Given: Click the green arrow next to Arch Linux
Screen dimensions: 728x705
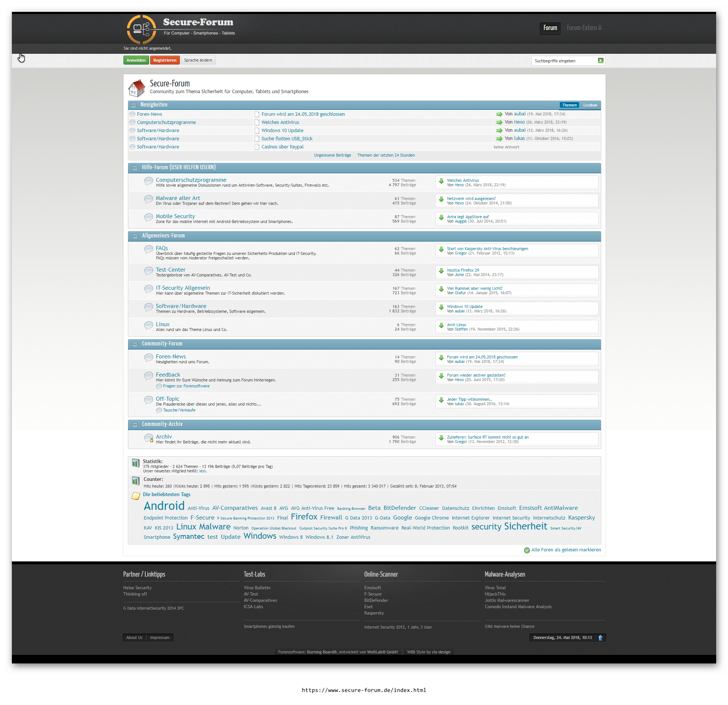Looking at the screenshot, I should click(441, 325).
